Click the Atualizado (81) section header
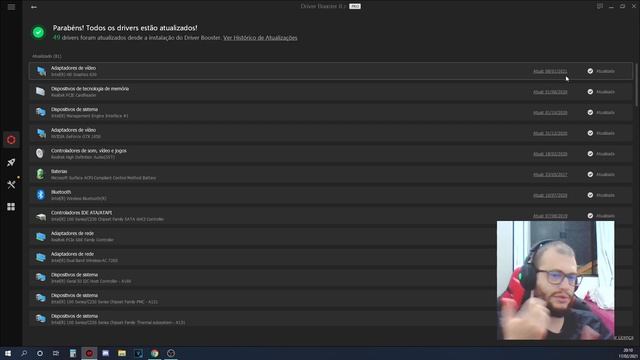The width and height of the screenshot is (640, 360). tap(47, 56)
